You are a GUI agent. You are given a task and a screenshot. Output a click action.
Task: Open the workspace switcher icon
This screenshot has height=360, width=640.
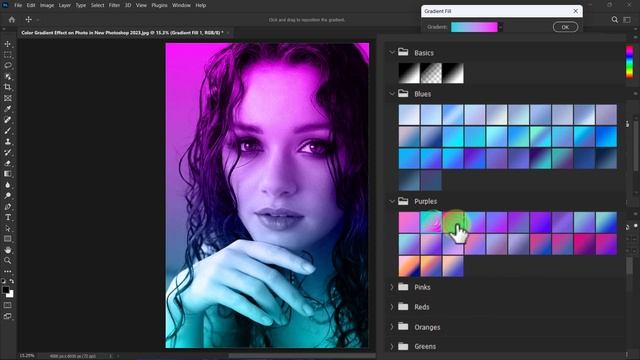627,20
